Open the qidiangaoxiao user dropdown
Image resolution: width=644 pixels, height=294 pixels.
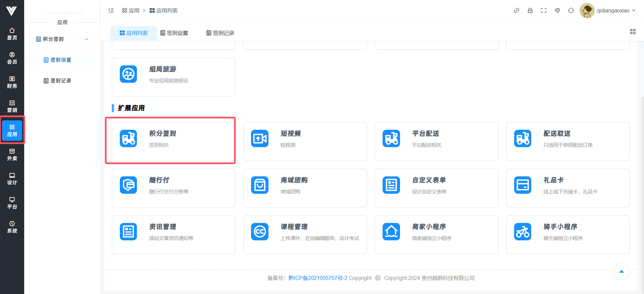click(607, 10)
